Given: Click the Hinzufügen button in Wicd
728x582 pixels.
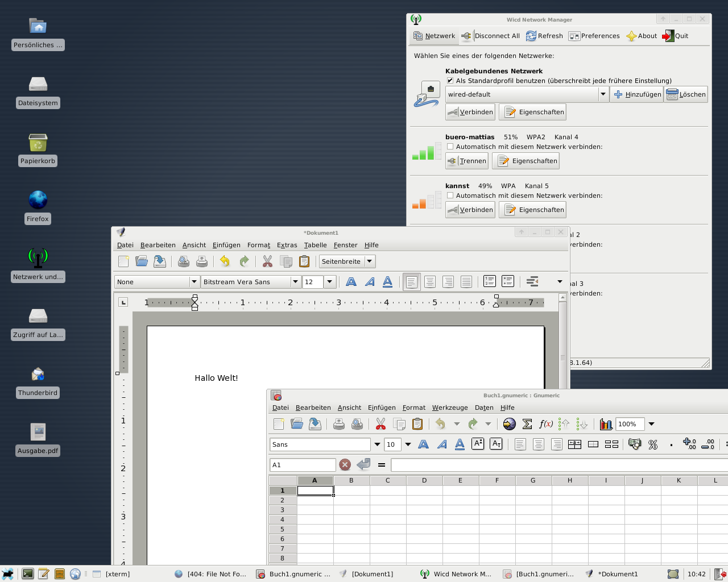Looking at the screenshot, I should point(637,94).
